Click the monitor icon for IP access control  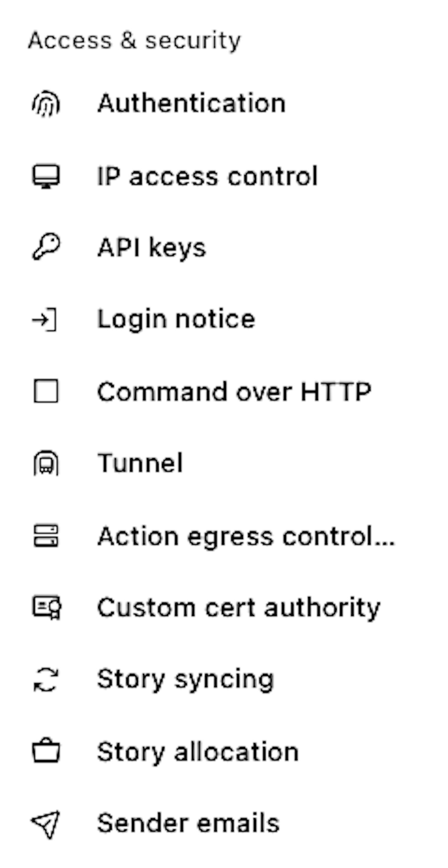pos(46,176)
